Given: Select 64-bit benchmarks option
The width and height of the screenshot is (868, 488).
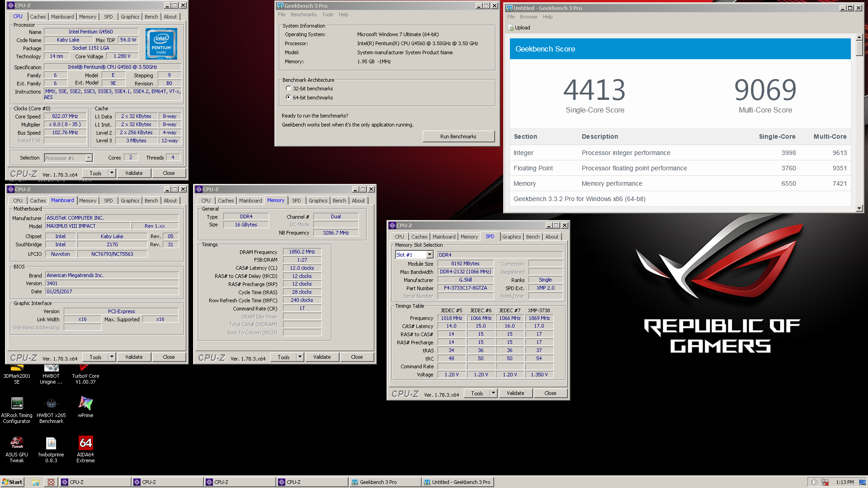Looking at the screenshot, I should pos(288,98).
